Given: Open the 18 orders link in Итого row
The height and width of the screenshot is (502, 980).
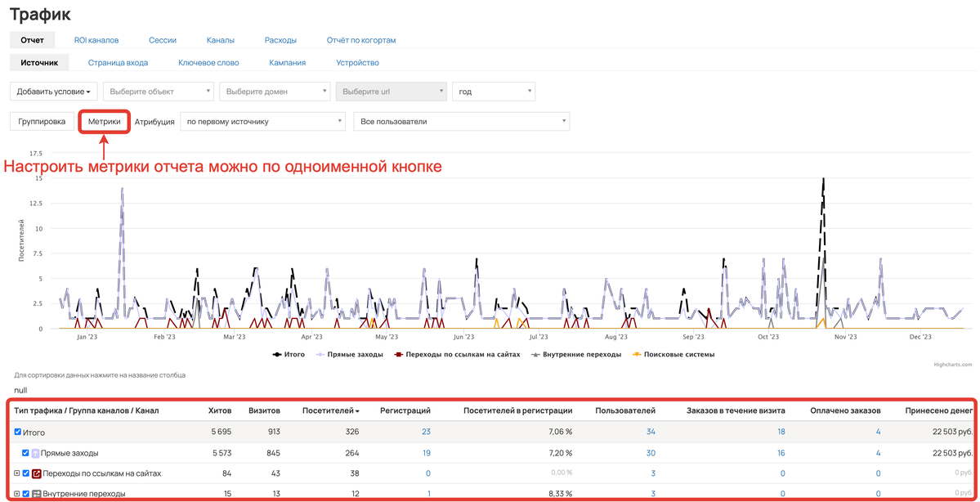Looking at the screenshot, I should pos(781,432).
